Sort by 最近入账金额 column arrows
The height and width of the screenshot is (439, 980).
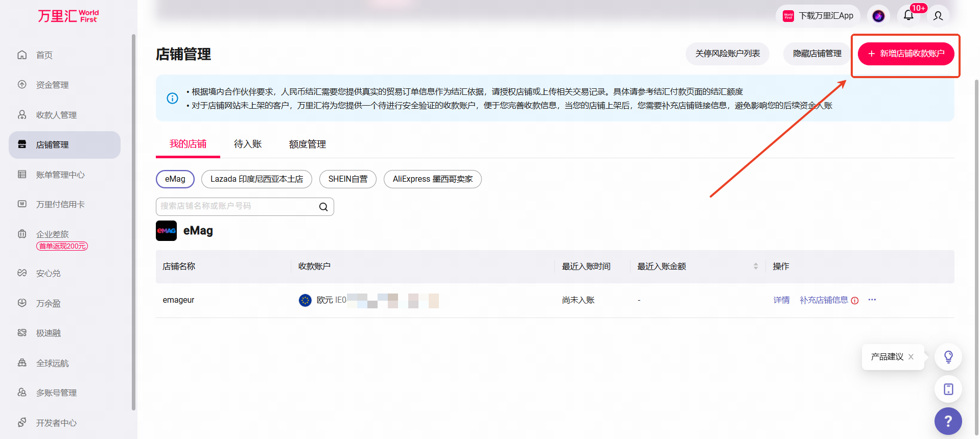click(756, 266)
